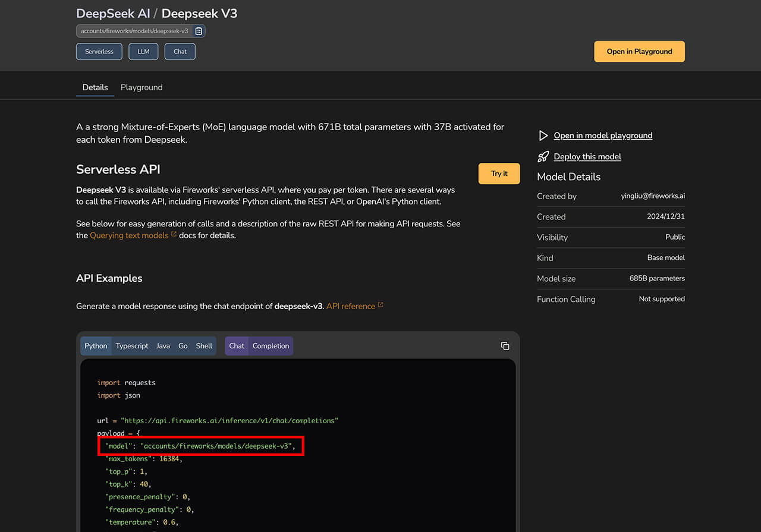Copy the model path accounts/fireworks/models/deepseek-v3

pyautogui.click(x=199, y=31)
